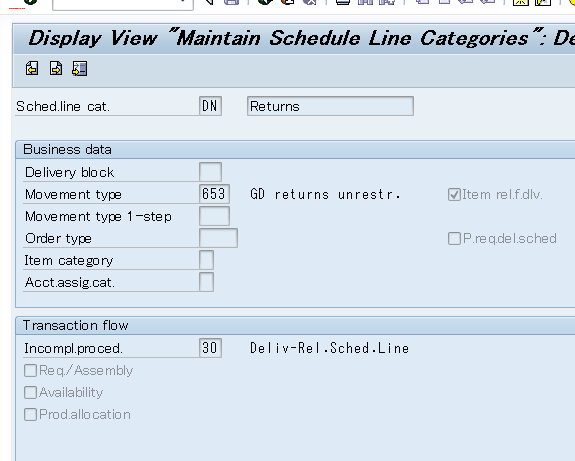Click the Incompl.proced. field showing 30
This screenshot has height=461, width=575.
point(210,348)
